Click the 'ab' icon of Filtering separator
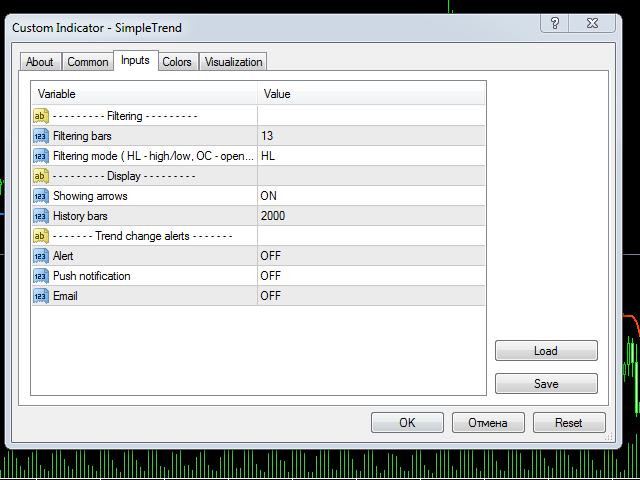Screen dimensions: 640x480 point(41,116)
